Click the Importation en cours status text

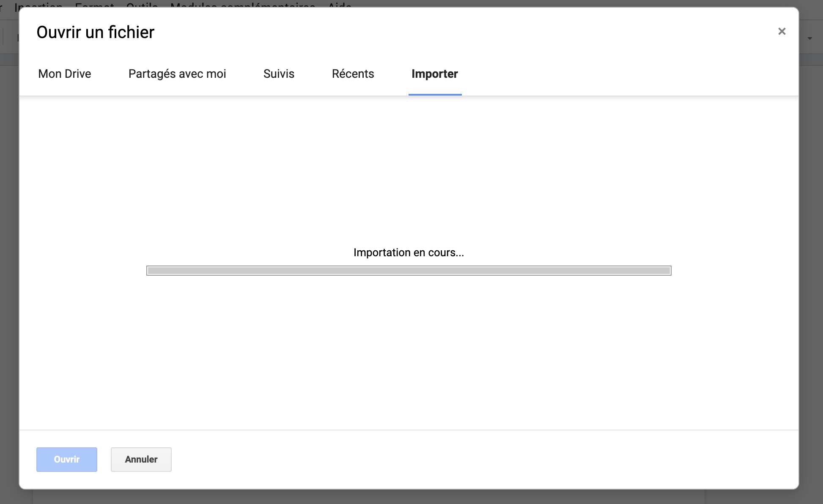[x=409, y=252]
